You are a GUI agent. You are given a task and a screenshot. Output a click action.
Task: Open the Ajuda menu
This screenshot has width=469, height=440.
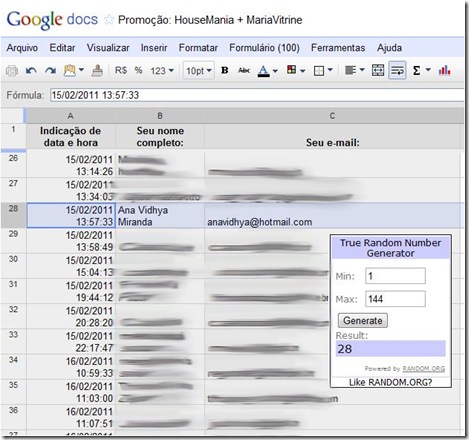(389, 48)
